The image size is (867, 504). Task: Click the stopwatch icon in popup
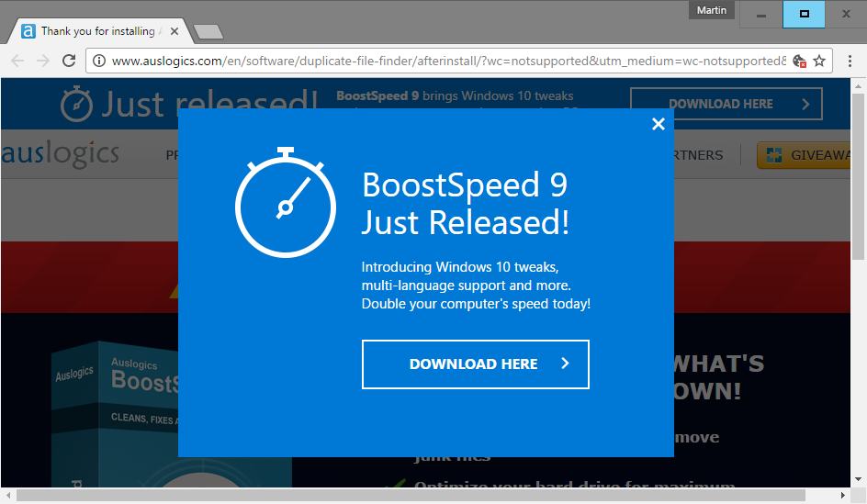286,202
